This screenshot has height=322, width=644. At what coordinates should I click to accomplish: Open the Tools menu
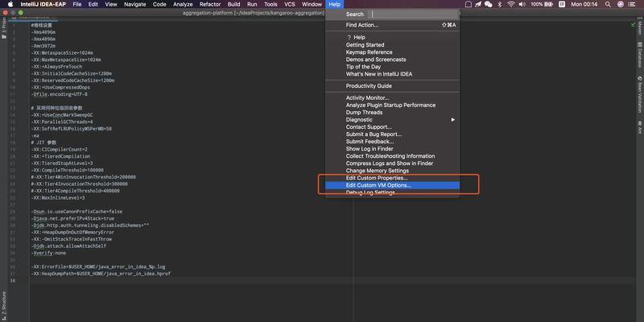[270, 4]
